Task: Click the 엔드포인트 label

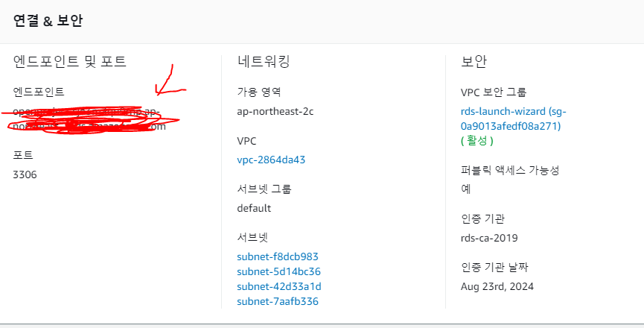Action: tap(39, 92)
